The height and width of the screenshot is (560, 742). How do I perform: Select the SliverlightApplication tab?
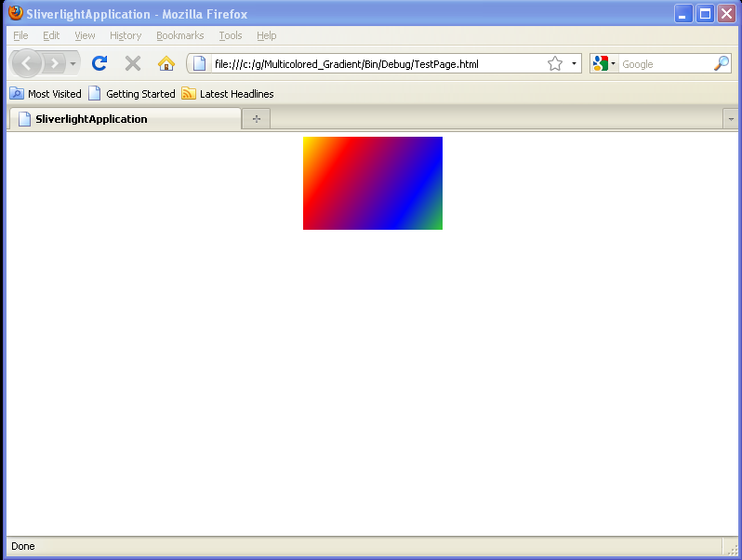(x=126, y=119)
